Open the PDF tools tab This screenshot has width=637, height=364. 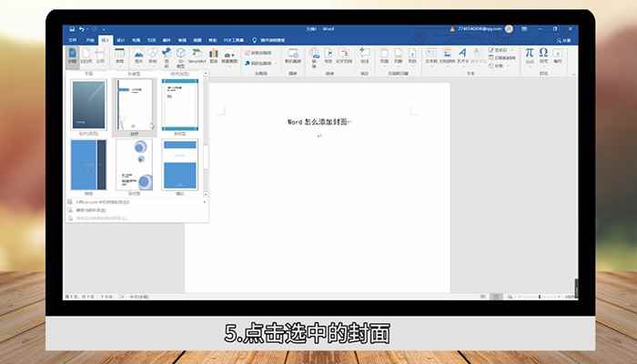pyautogui.click(x=234, y=40)
